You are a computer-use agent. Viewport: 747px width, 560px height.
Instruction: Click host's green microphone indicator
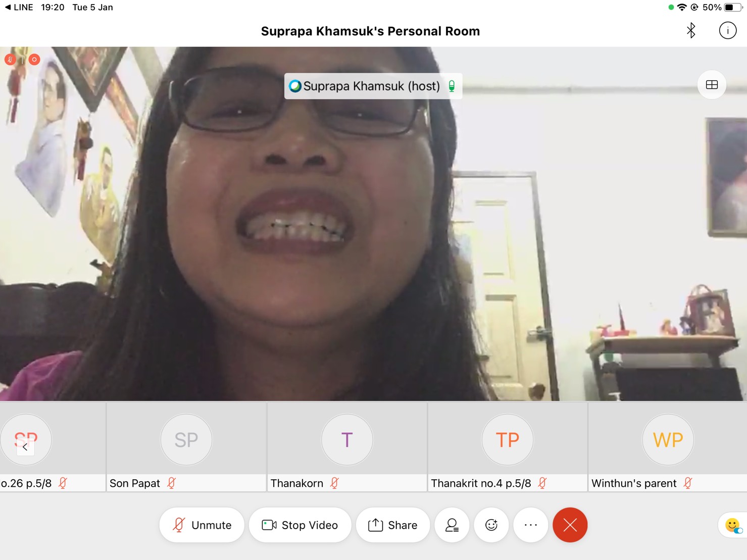pyautogui.click(x=452, y=86)
